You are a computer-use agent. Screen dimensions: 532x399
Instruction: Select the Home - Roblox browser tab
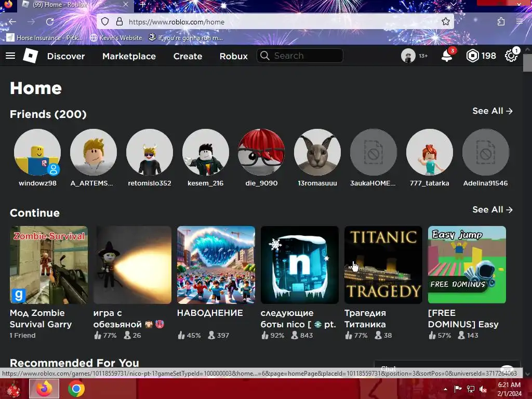pyautogui.click(x=75, y=5)
